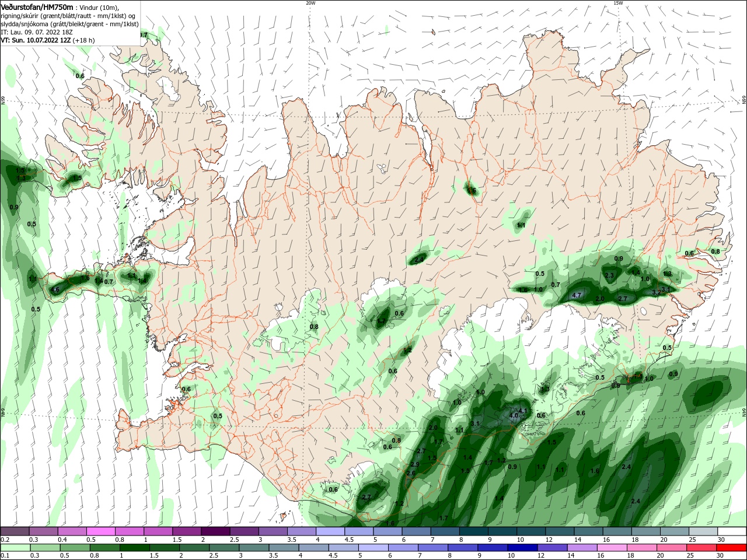Click the valid time 'VT: Sun. 10.07.2022 12Z'
This screenshot has width=747, height=560.
36,40
